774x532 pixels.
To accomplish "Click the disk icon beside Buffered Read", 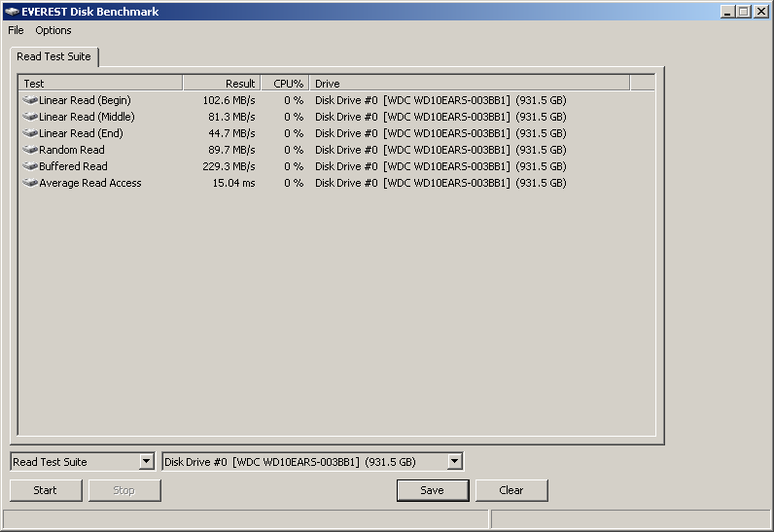I will coord(30,166).
